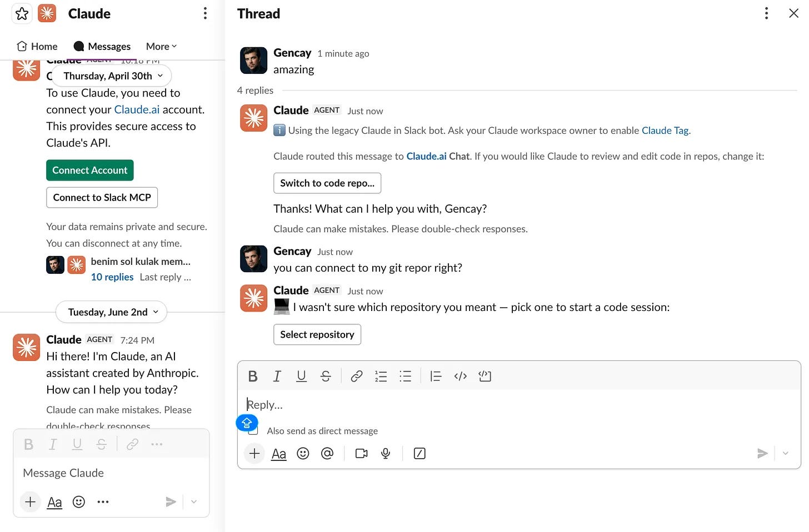Click the blue upload badge near reply field

pos(247,423)
